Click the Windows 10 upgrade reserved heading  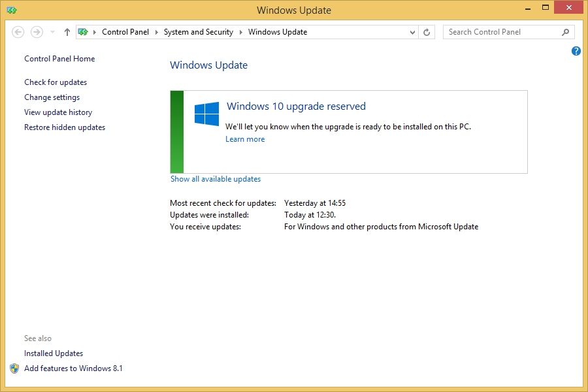[296, 106]
